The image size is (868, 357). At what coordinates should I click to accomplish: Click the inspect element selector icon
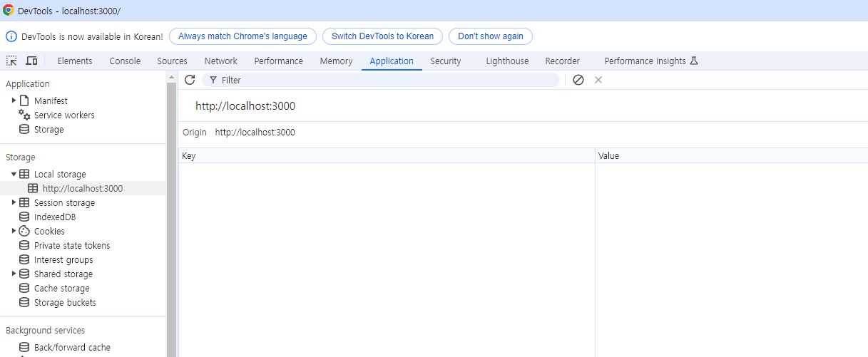(11, 61)
